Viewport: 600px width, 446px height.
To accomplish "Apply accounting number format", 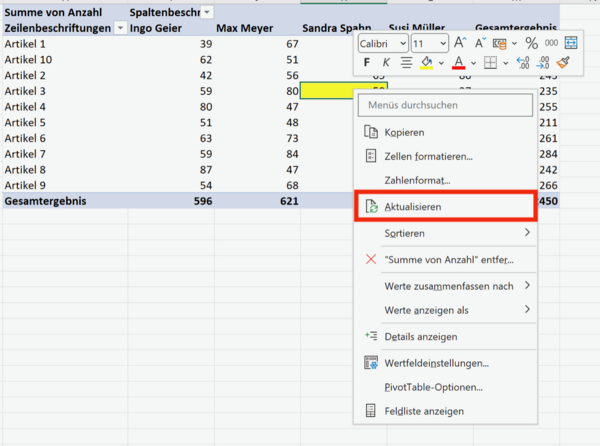I will 499,43.
